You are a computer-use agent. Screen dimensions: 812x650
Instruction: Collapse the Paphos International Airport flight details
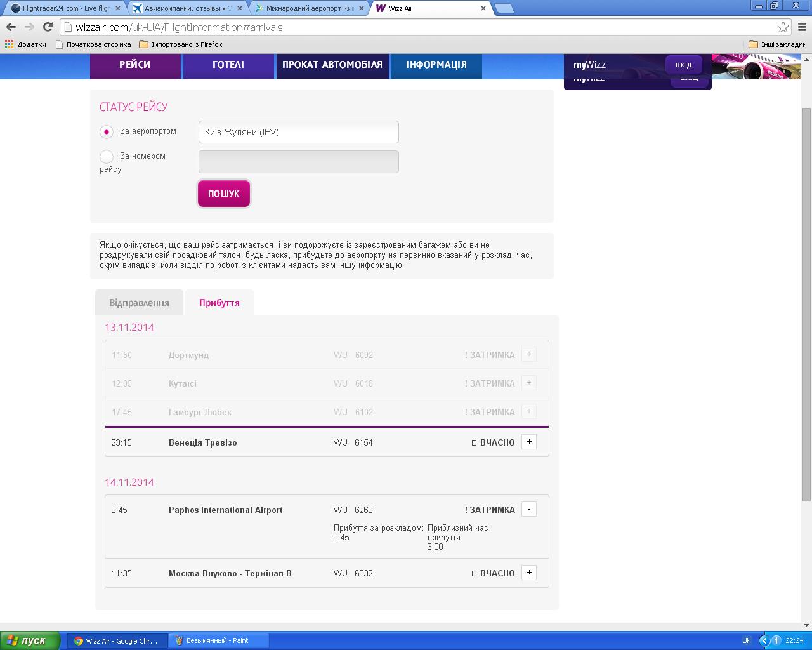[x=529, y=509]
